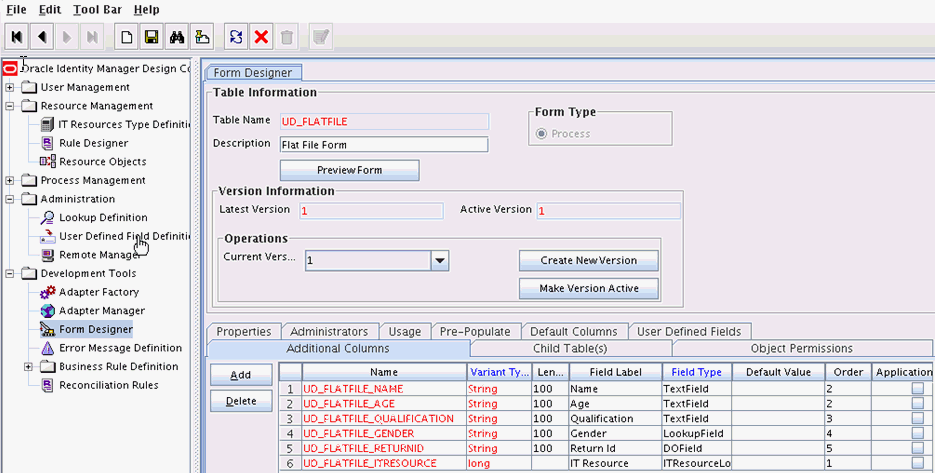Collapse the Development Tools folder

[10, 274]
